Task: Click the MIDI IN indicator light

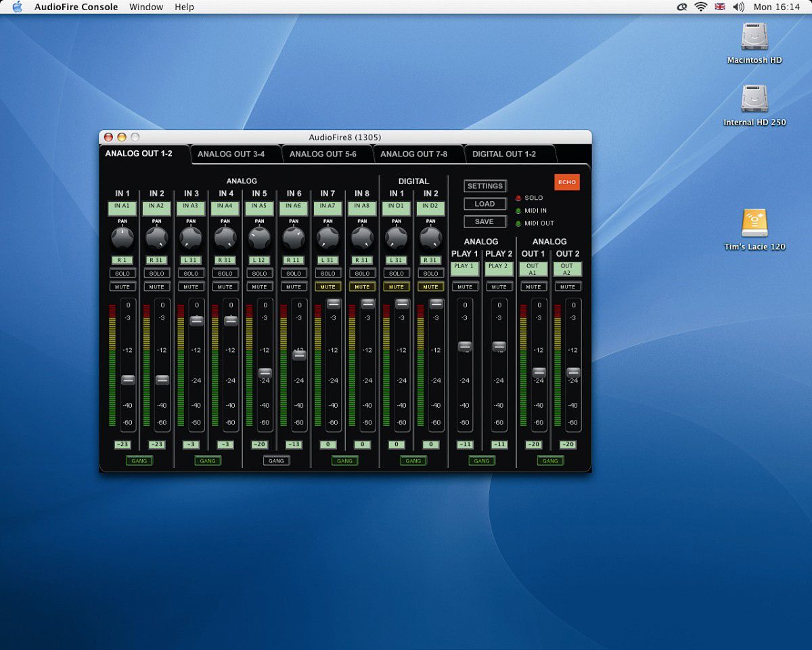Action: pyautogui.click(x=518, y=211)
